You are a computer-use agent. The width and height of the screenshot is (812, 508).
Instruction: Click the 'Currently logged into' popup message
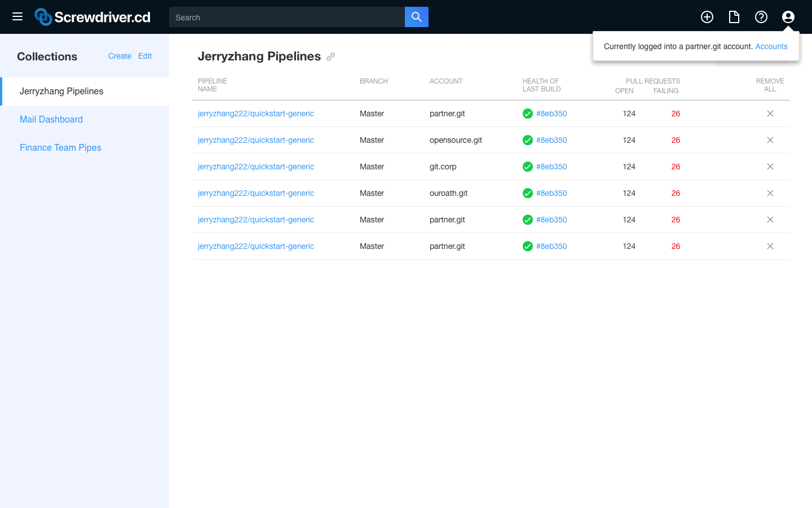(678, 46)
